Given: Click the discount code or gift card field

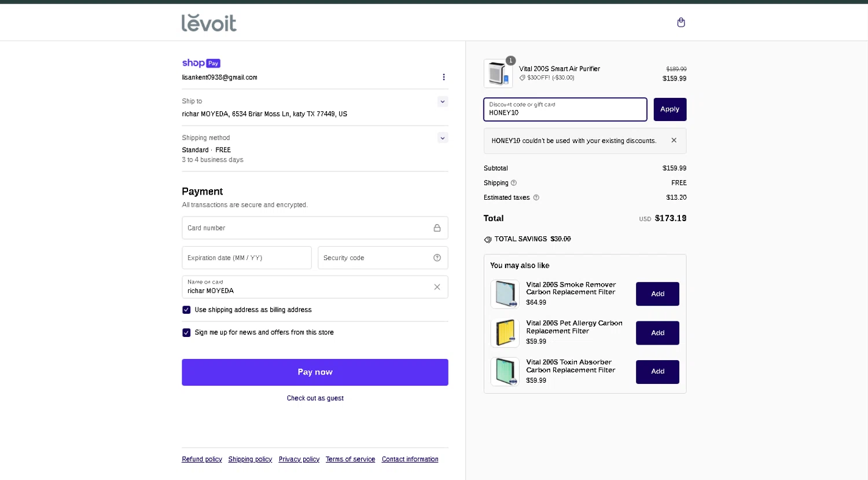Looking at the screenshot, I should (x=565, y=109).
